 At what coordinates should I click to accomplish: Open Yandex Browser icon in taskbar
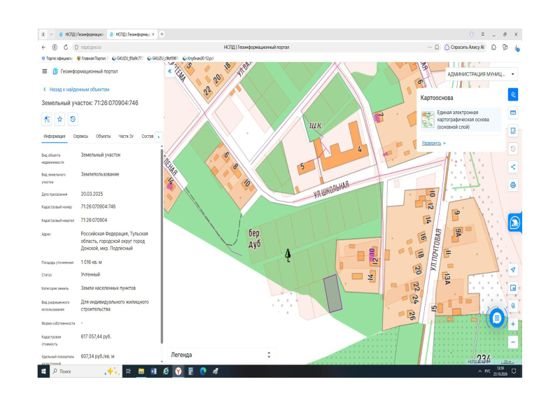178,372
